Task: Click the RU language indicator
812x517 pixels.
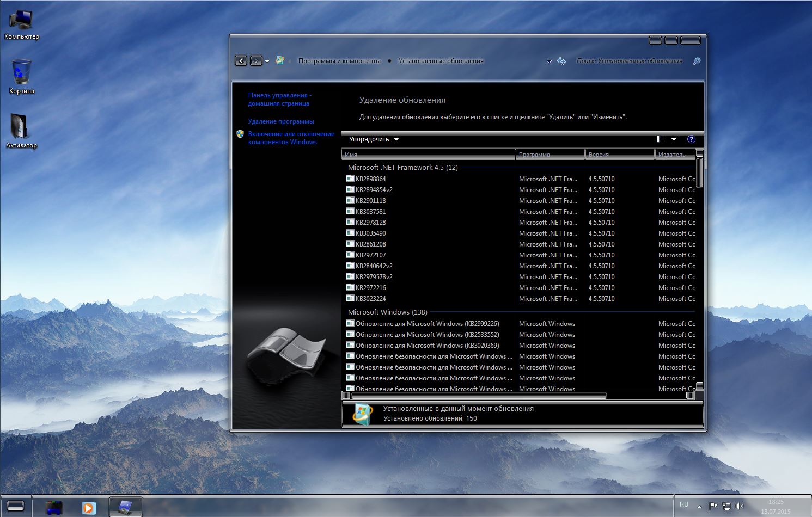Action: pyautogui.click(x=684, y=504)
